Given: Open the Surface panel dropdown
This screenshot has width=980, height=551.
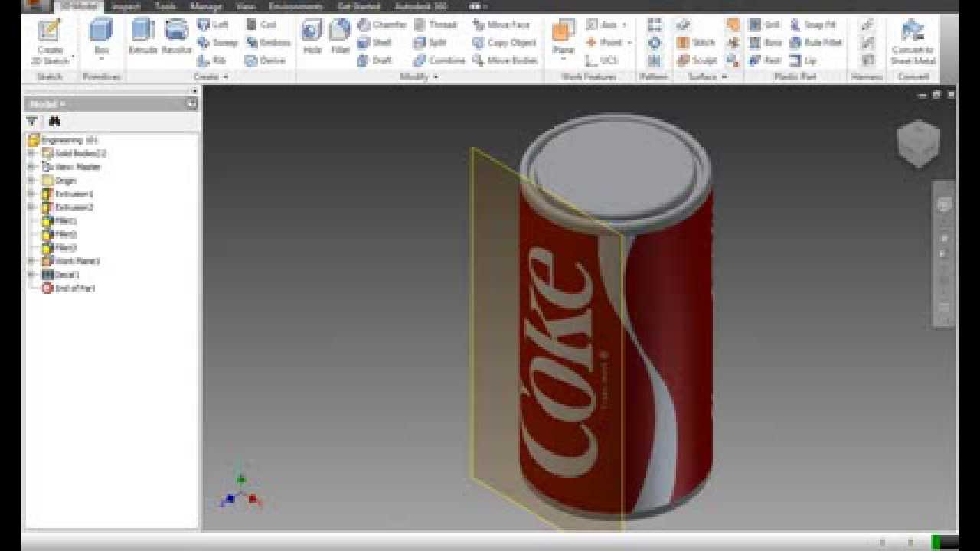Looking at the screenshot, I should tap(706, 77).
